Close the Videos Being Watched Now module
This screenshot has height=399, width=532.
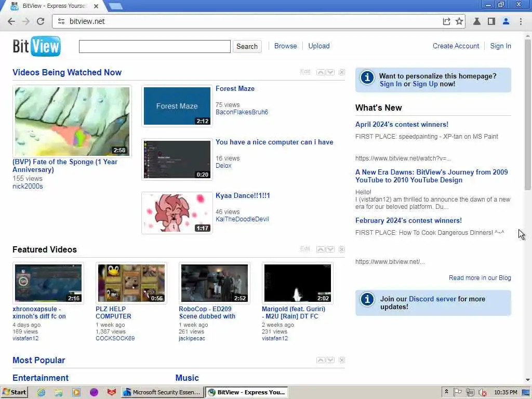tap(342, 72)
